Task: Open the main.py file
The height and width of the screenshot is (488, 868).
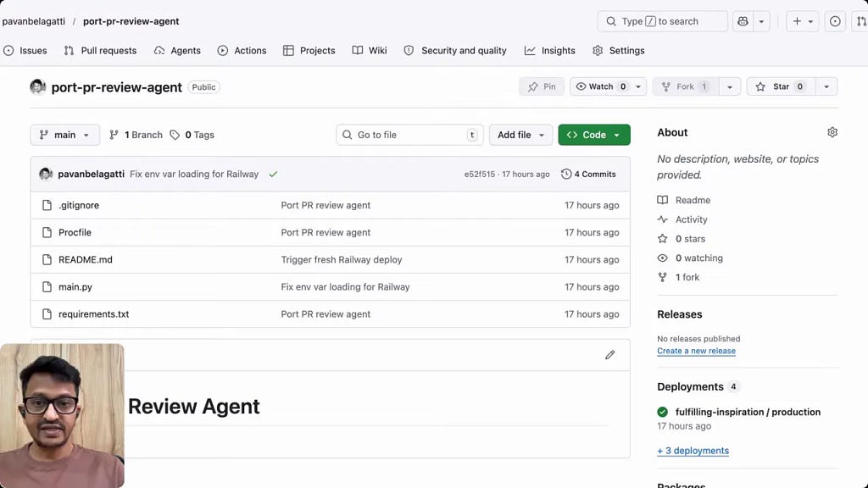Action: pos(75,287)
